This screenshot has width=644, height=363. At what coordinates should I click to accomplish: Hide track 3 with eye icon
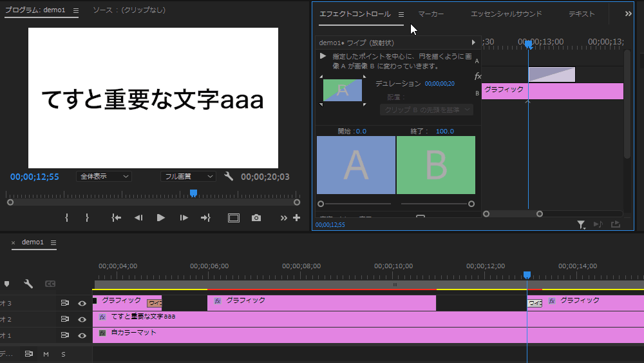82,304
